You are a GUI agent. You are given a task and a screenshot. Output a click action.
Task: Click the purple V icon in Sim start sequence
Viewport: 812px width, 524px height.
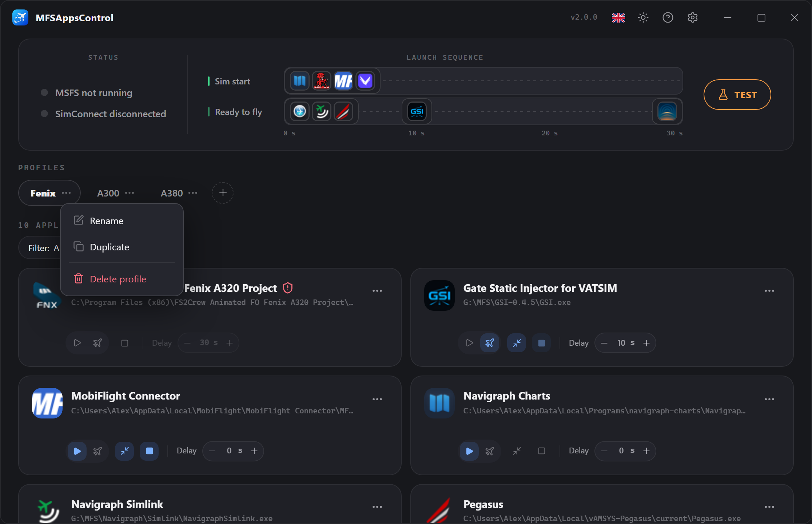point(365,81)
